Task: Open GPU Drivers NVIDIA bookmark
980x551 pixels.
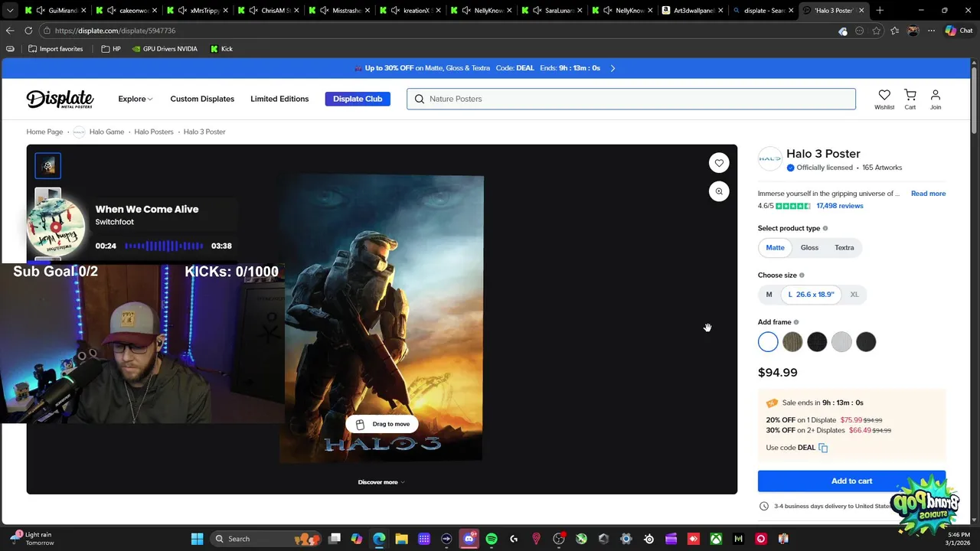Action: 165,49
